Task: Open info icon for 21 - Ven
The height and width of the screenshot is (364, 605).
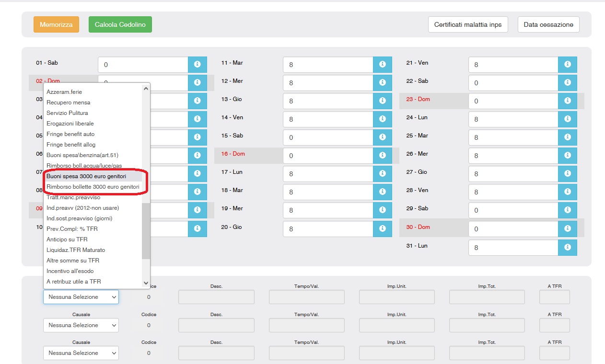Action: (568, 64)
